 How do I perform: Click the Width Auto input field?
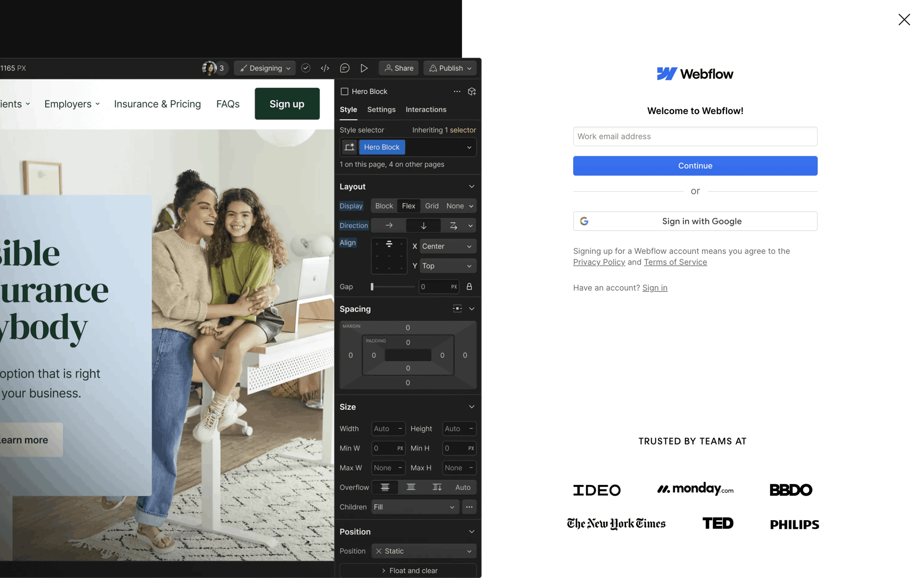[x=388, y=429]
